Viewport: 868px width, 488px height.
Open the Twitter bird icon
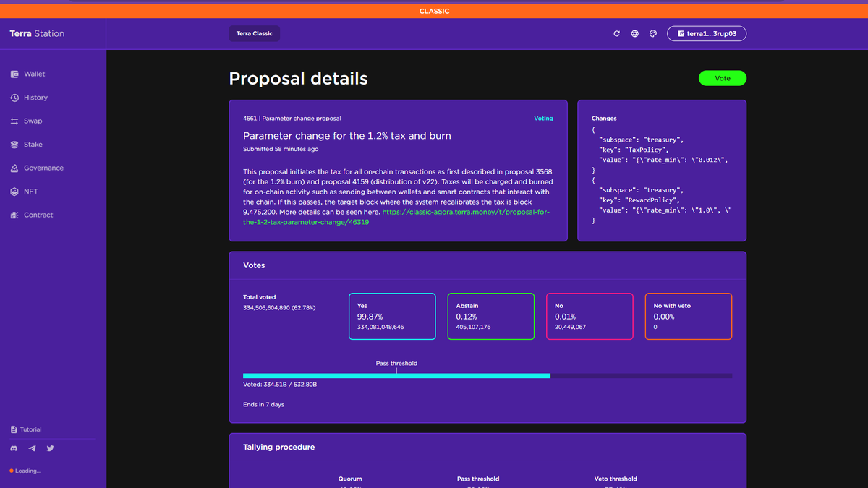(50, 448)
